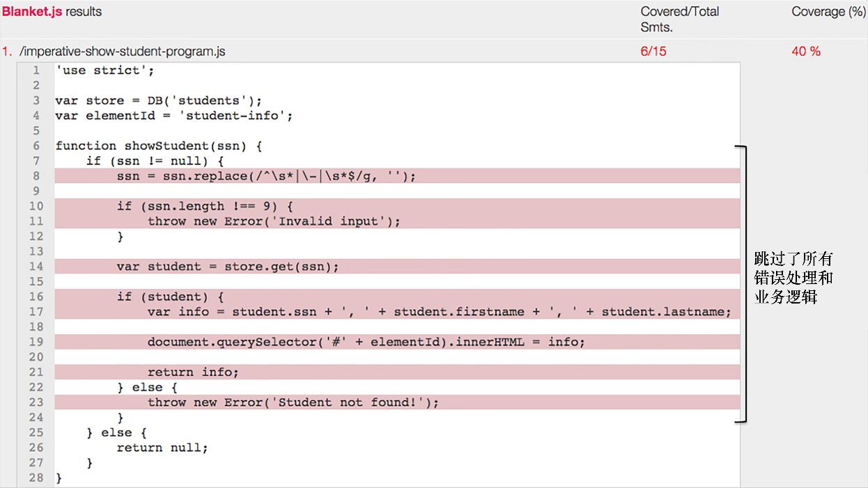Select the 6/15 covered statements value

tap(653, 52)
